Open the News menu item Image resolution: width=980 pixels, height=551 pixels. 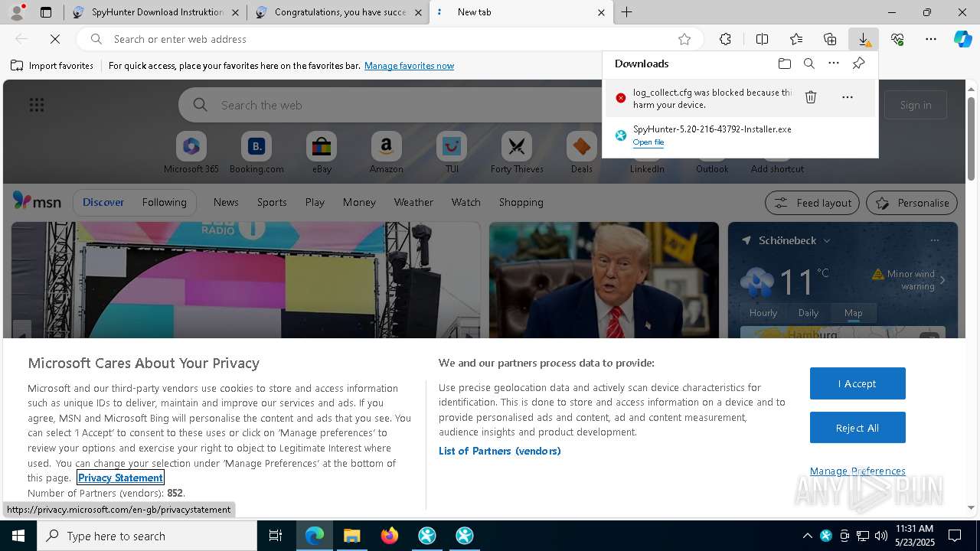(x=226, y=202)
